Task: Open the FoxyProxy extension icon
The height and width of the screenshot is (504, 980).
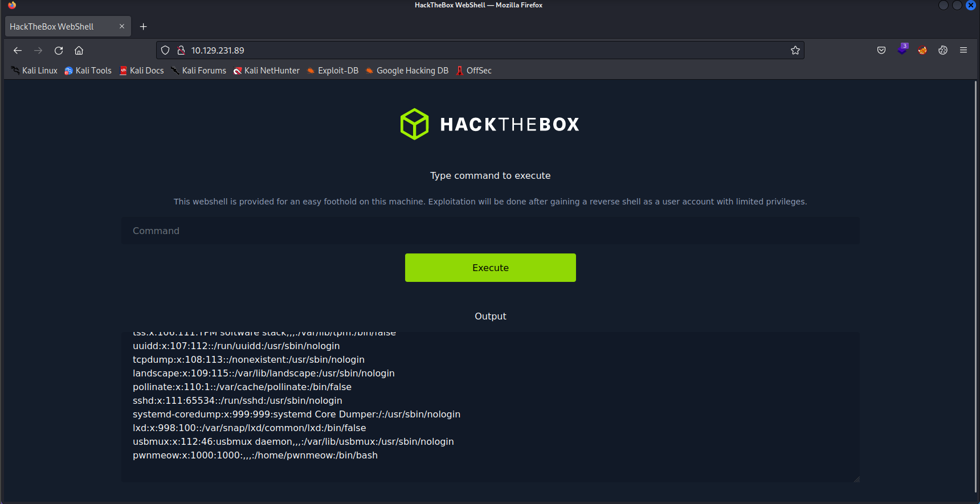Action: coord(922,50)
